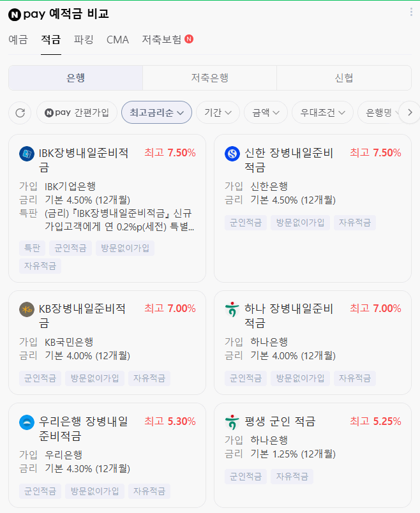Screen dimensions: 420x513
Task: Open the CMA tab
Action: click(x=117, y=40)
